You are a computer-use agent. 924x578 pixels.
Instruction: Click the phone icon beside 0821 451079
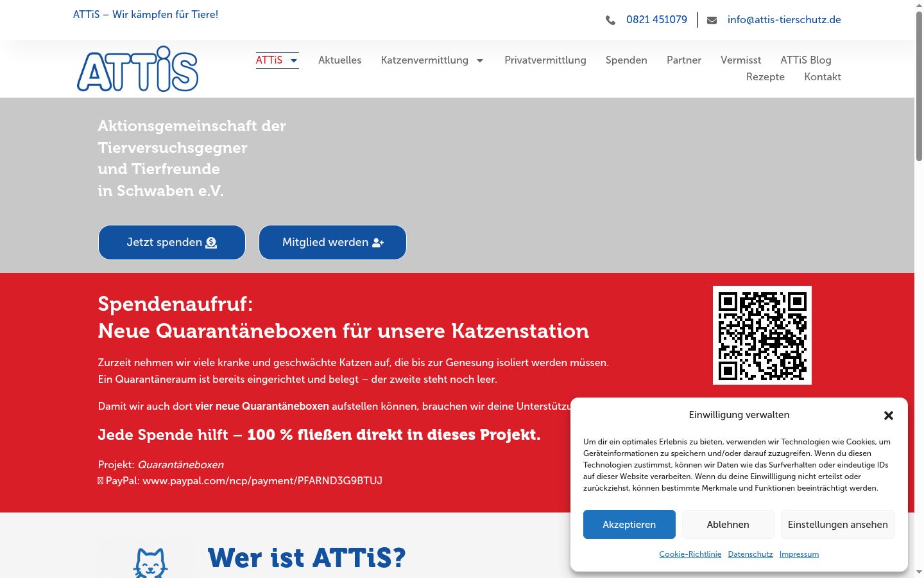pos(610,20)
